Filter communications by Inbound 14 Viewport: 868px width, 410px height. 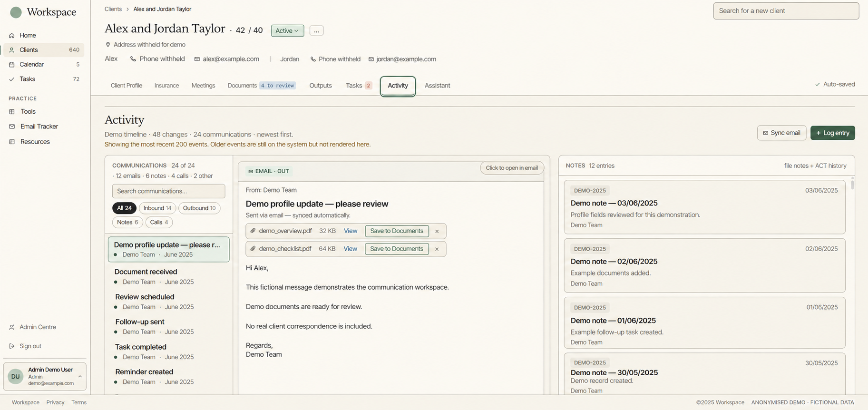[x=157, y=208]
